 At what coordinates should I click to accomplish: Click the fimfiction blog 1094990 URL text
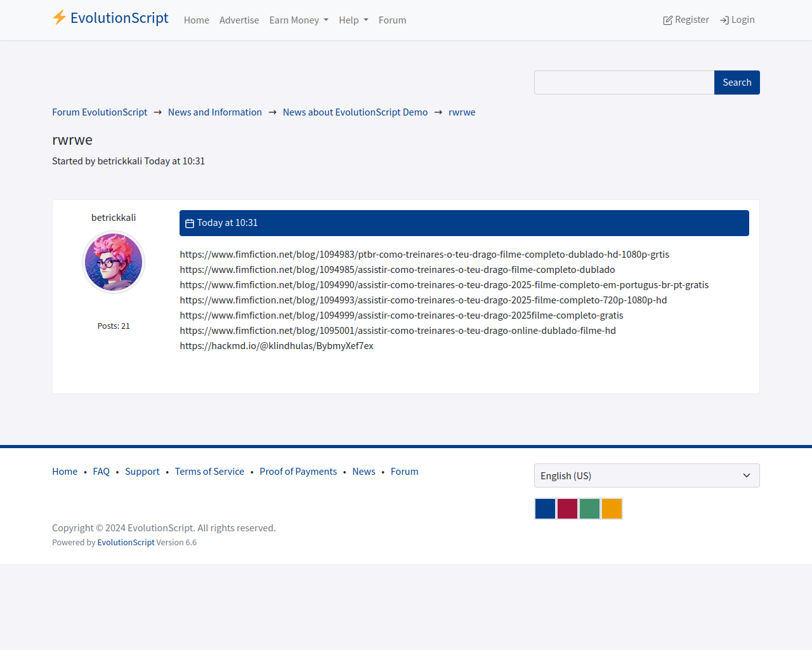pyautogui.click(x=444, y=285)
